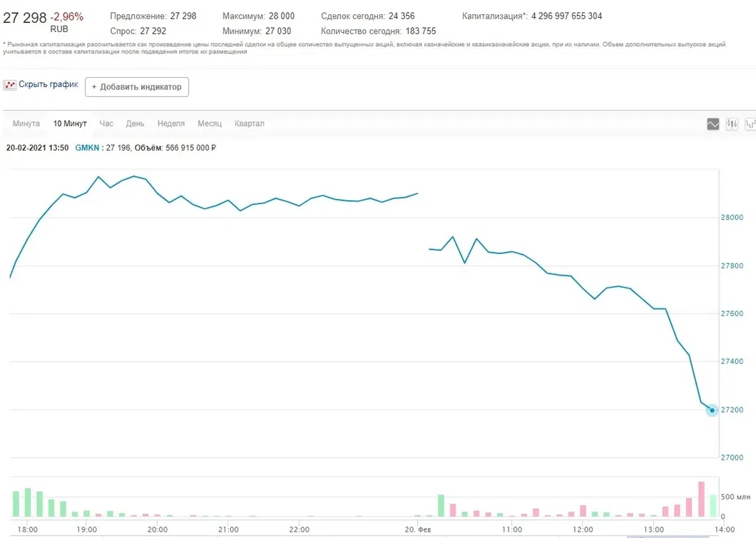Switch chart interval to День
This screenshot has width=756, height=538.
click(x=136, y=123)
